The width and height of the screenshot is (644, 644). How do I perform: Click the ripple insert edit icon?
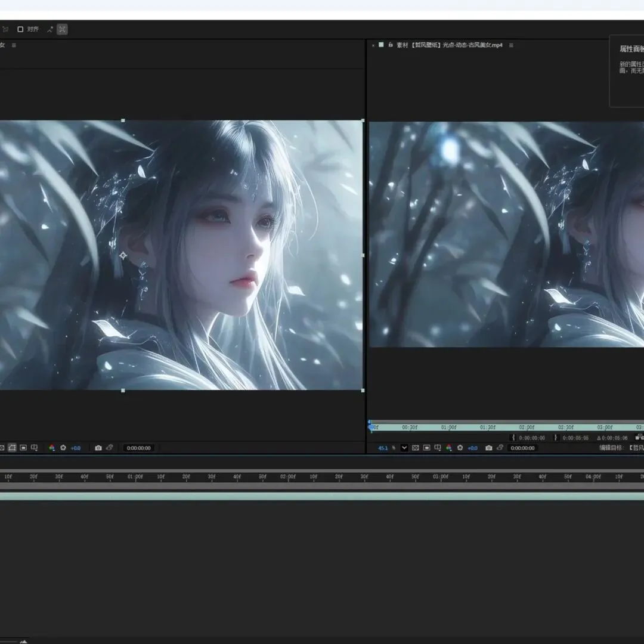click(x=639, y=437)
